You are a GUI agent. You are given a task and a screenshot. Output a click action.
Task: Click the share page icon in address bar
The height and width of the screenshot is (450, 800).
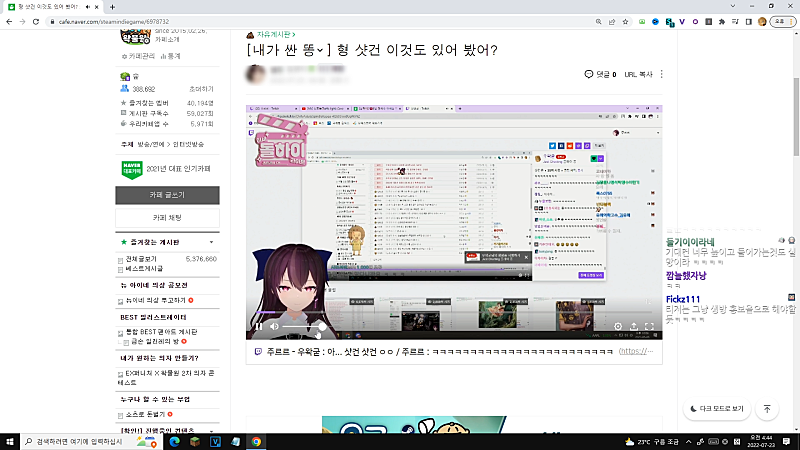612,22
